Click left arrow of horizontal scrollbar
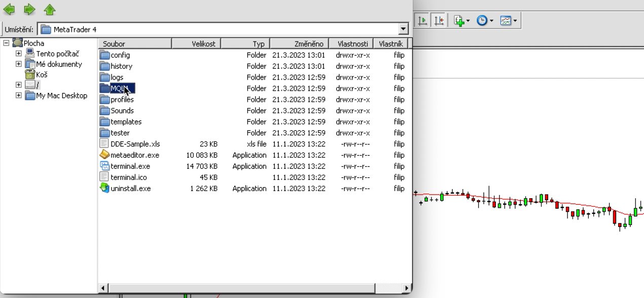The height and width of the screenshot is (298, 644). coord(103,288)
